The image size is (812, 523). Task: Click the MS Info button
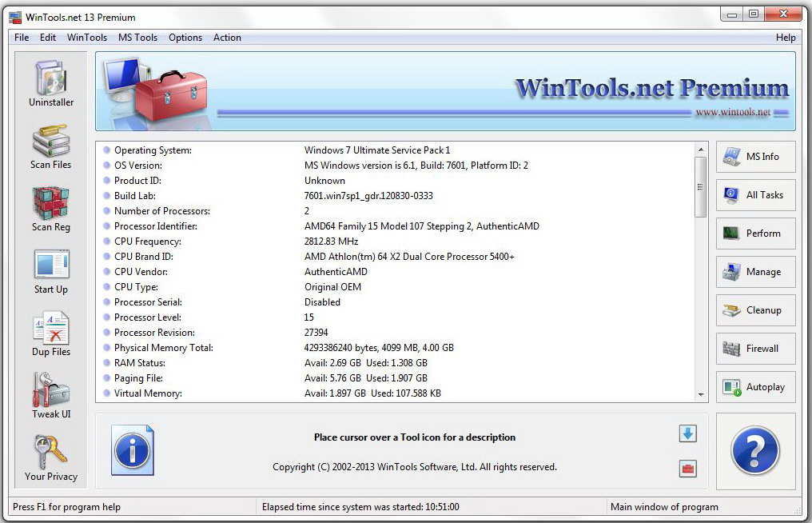[755, 157]
